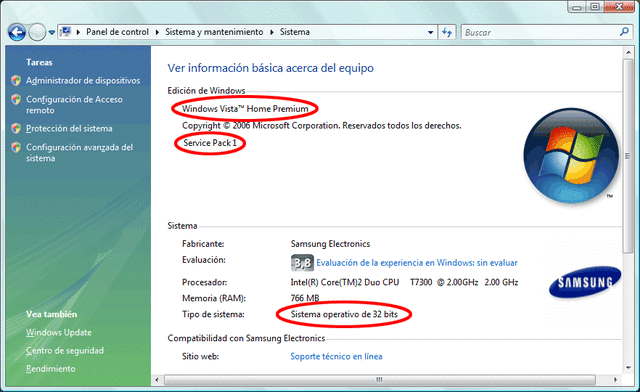Click Windows Vista Home Premium text
Screen dimensions: 640x392
pyautogui.click(x=245, y=109)
